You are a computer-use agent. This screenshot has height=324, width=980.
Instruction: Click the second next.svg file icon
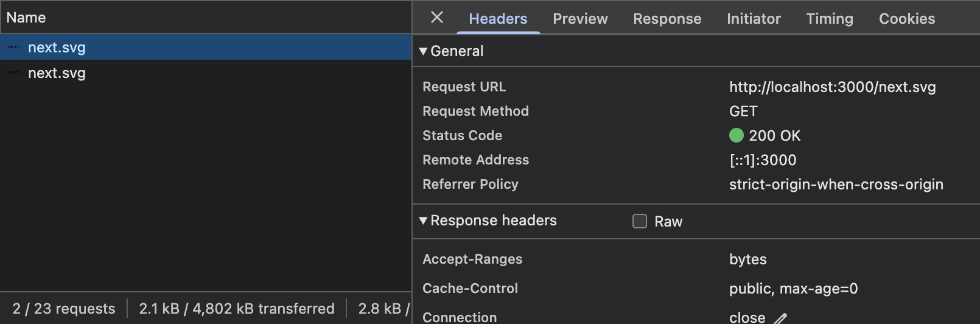(14, 72)
